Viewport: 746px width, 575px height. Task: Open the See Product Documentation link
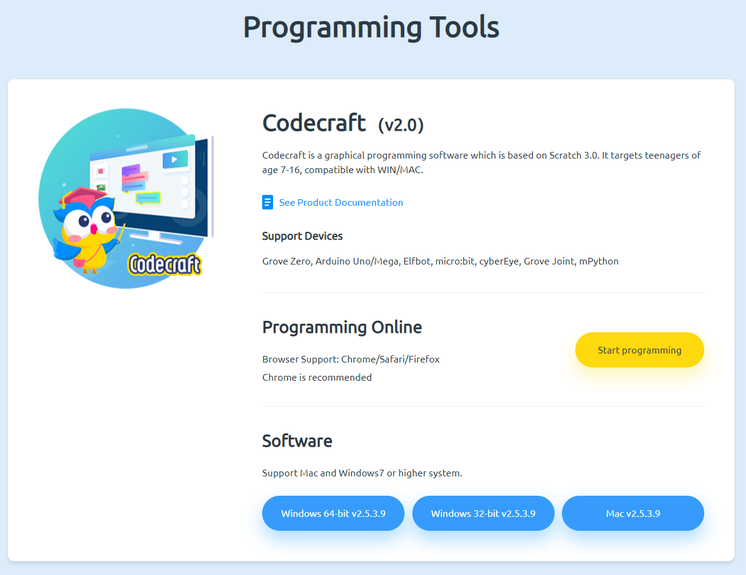click(x=341, y=203)
